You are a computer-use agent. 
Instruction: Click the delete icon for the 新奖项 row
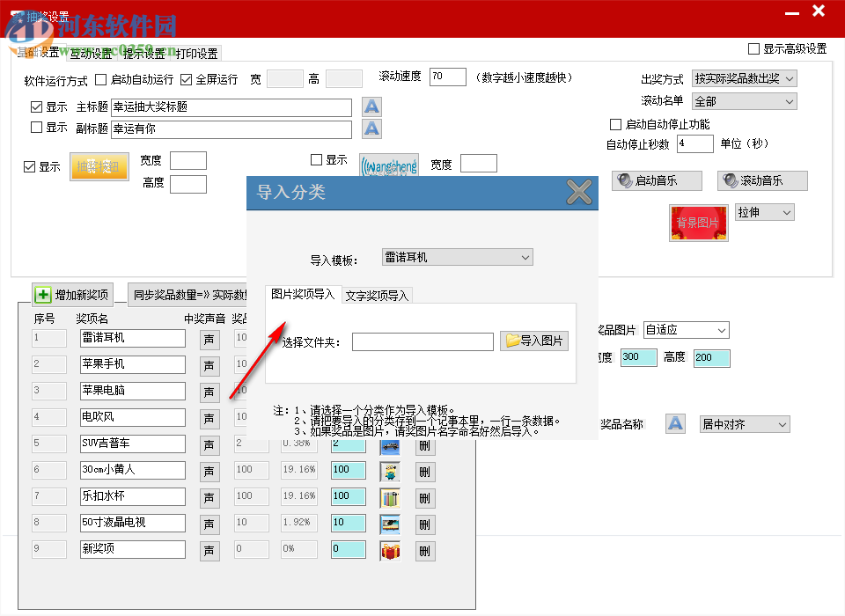click(425, 549)
